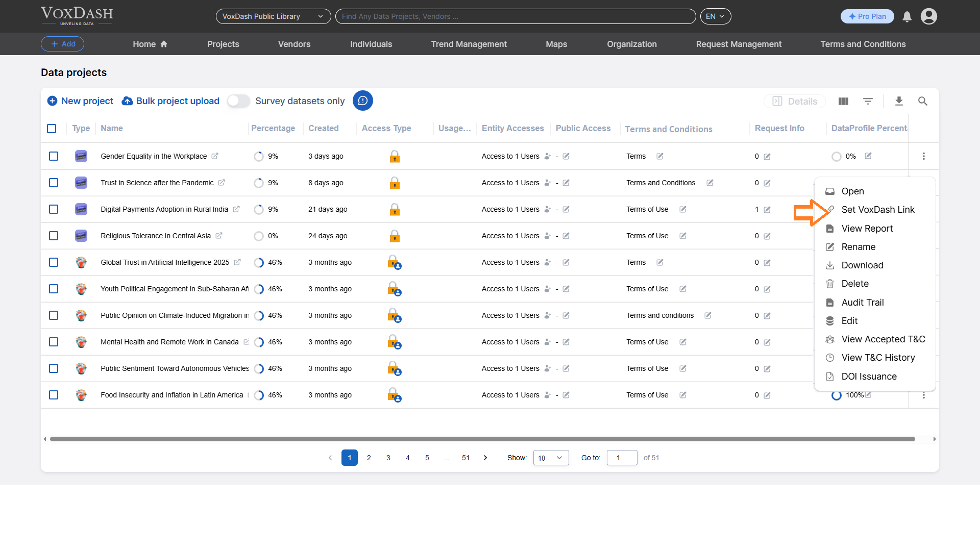Viewport: 980px width, 551px height.
Task: Click the 46% progress circle for Global Trust project
Action: (259, 262)
